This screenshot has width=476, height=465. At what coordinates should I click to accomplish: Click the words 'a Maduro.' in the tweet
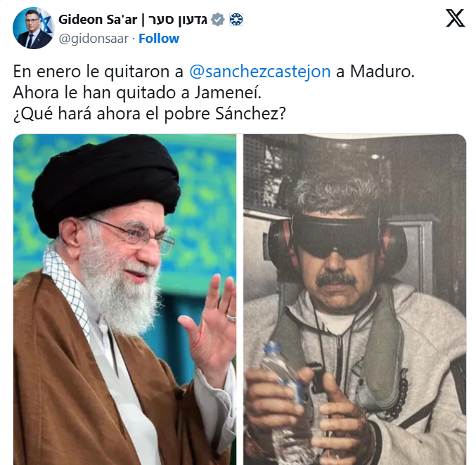(375, 72)
